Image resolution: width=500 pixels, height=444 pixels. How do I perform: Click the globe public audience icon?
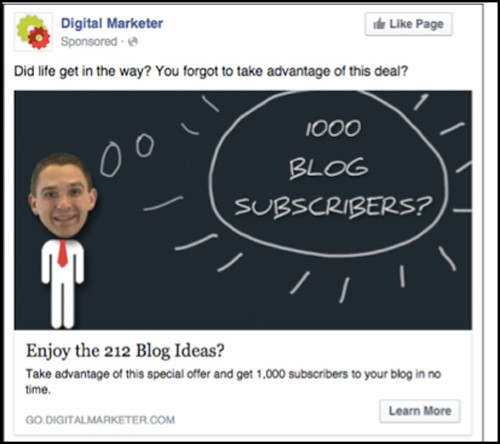(x=133, y=42)
